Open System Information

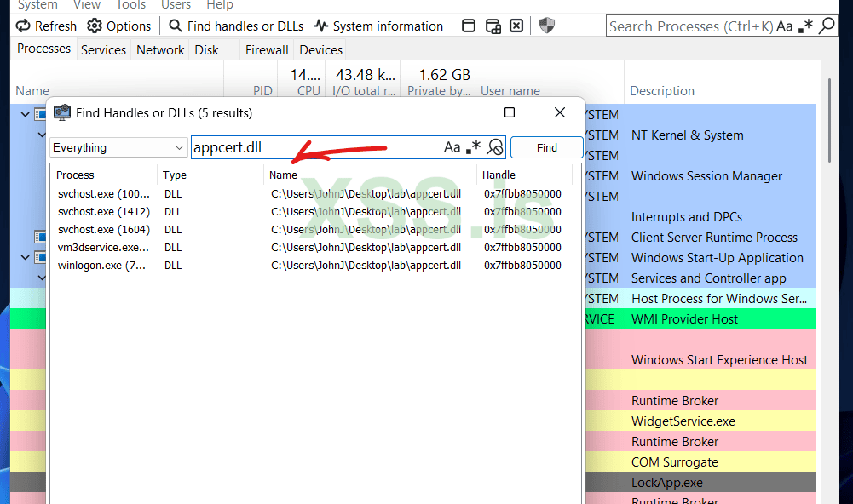[378, 26]
